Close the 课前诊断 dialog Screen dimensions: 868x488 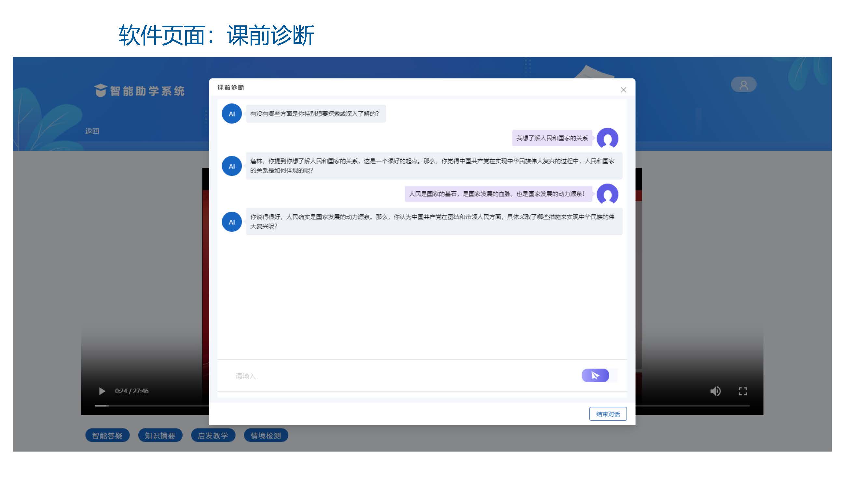click(x=623, y=90)
